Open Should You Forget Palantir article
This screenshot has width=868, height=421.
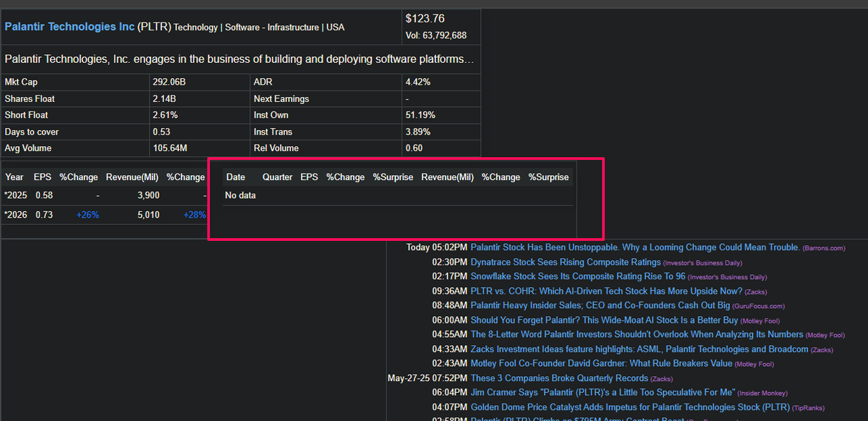[605, 320]
